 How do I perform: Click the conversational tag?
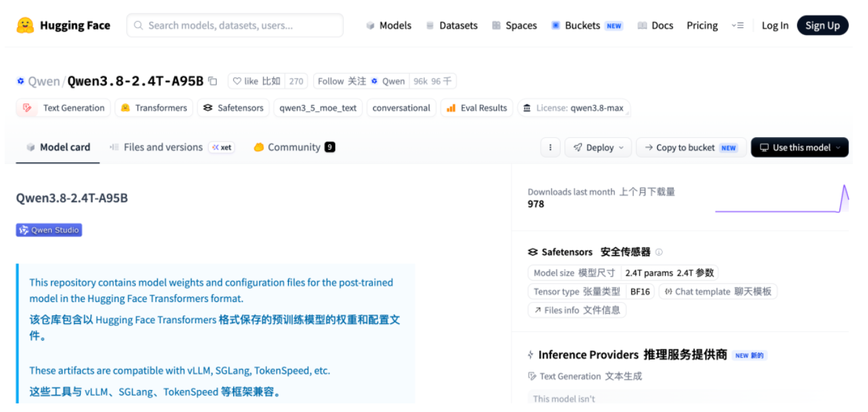coord(401,108)
